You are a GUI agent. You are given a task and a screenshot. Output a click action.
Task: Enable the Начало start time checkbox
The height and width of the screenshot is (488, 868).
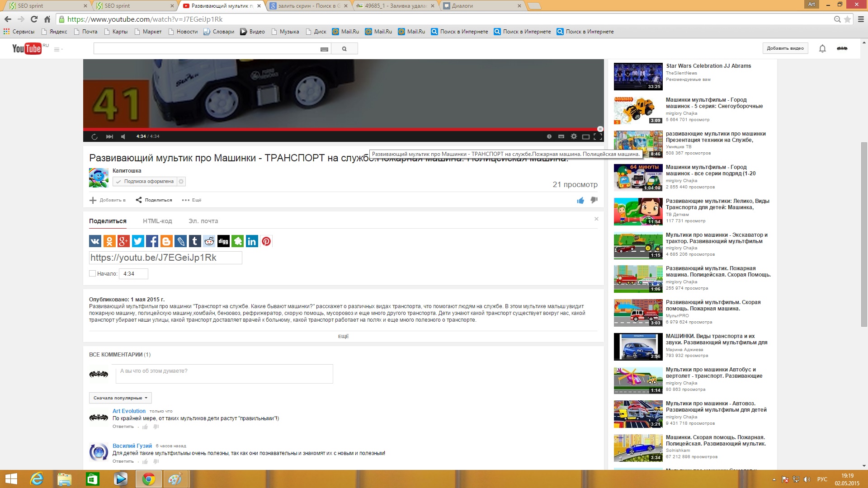tap(92, 273)
